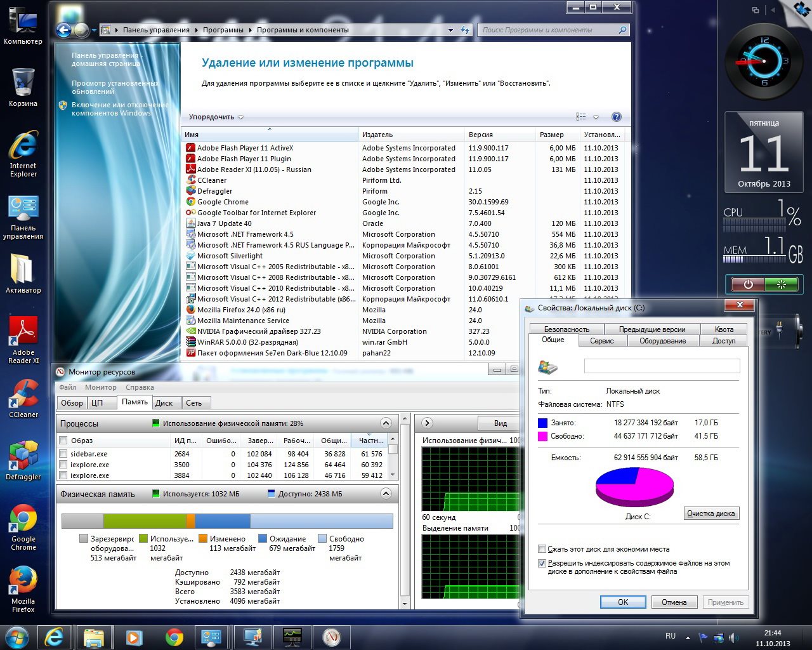Click OK in disk properties
Image resolution: width=812 pixels, height=650 pixels.
(x=623, y=602)
